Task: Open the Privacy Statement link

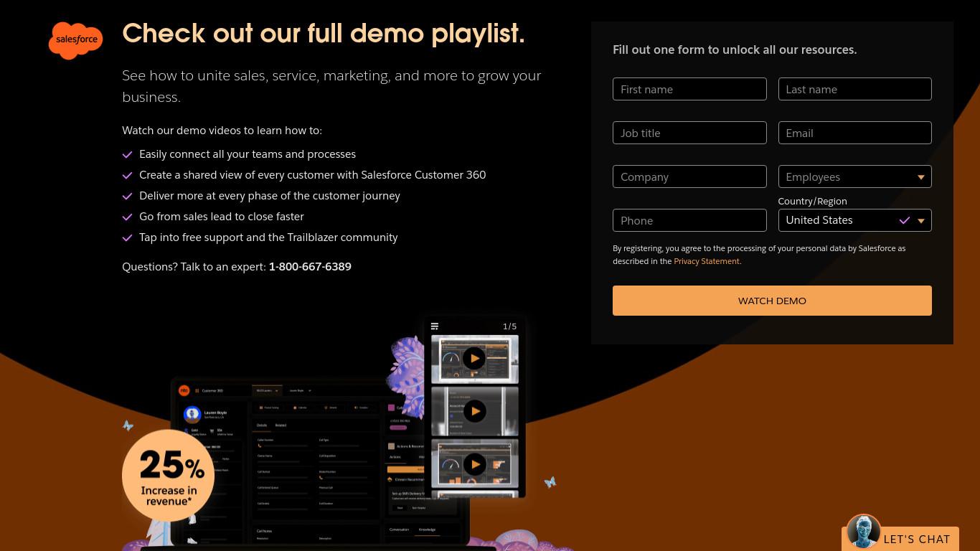Action: tap(707, 261)
